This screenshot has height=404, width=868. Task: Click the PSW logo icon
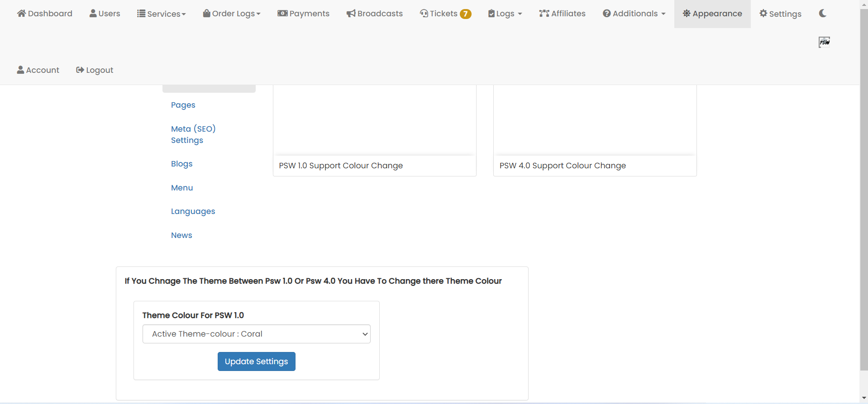pos(824,42)
